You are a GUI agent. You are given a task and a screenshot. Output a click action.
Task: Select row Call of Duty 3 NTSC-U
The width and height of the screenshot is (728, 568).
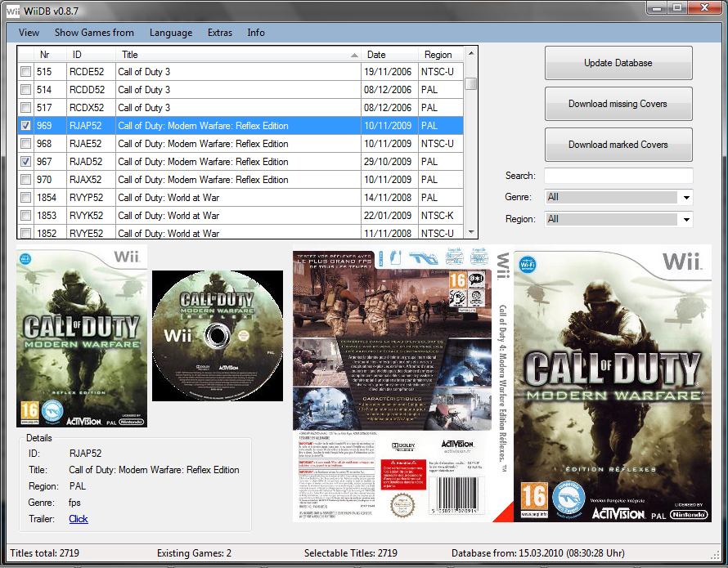tap(240, 72)
